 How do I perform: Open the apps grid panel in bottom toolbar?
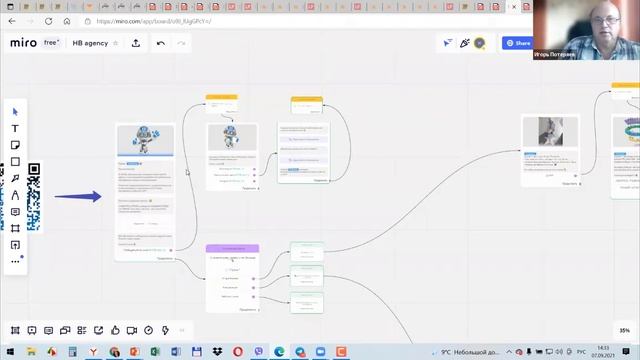[x=82, y=331]
